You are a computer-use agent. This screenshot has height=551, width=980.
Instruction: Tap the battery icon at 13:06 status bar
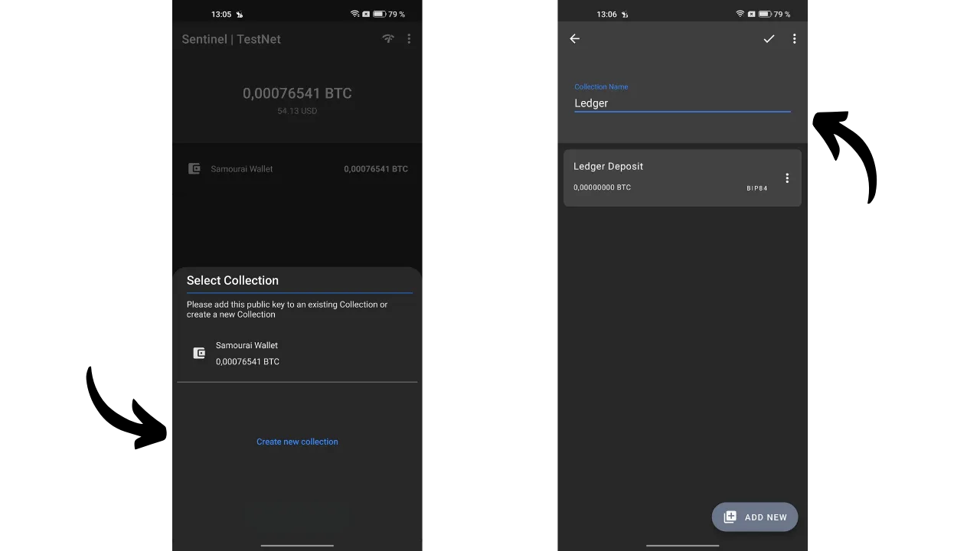(764, 14)
